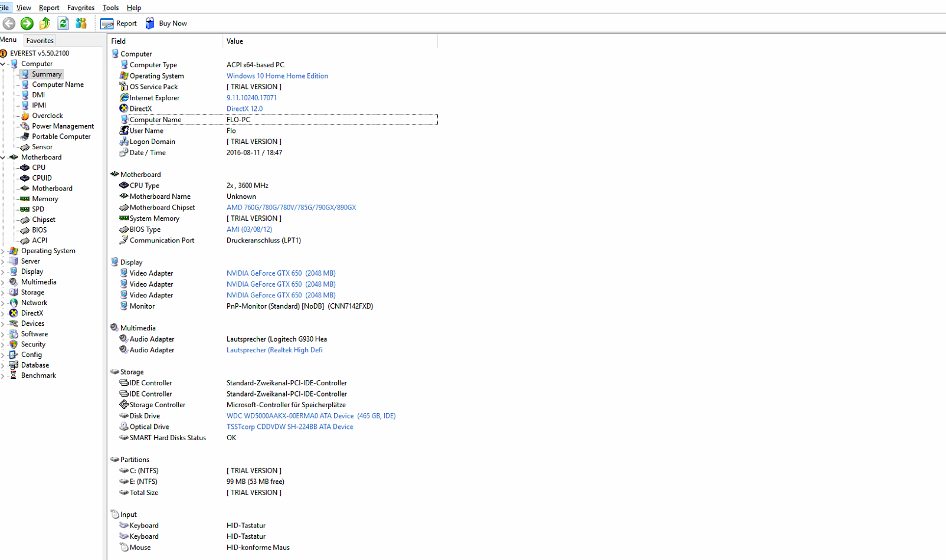Click the SPD icon in the tree
The width and height of the screenshot is (946, 560).
(25, 209)
